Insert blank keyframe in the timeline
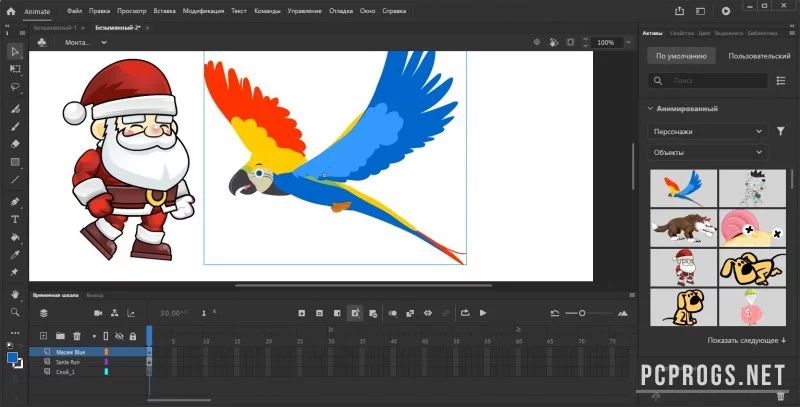This screenshot has height=407, width=800. [x=319, y=313]
